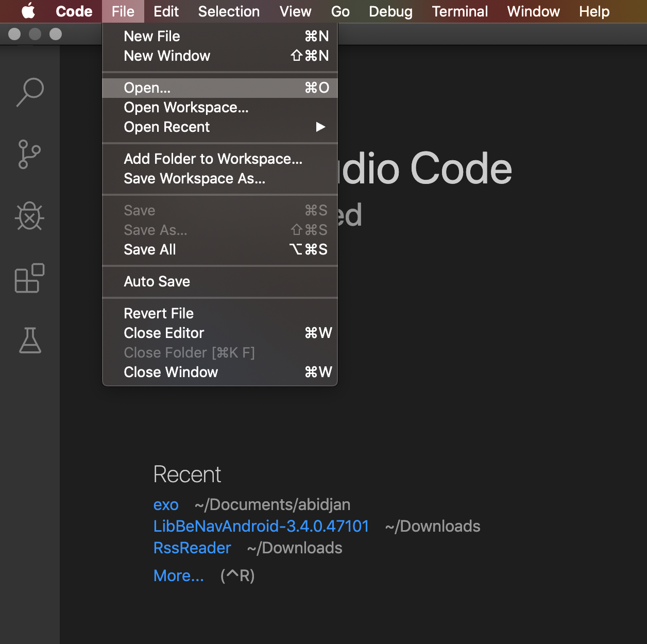The height and width of the screenshot is (644, 647).
Task: Open the Selection menu
Action: click(x=229, y=11)
